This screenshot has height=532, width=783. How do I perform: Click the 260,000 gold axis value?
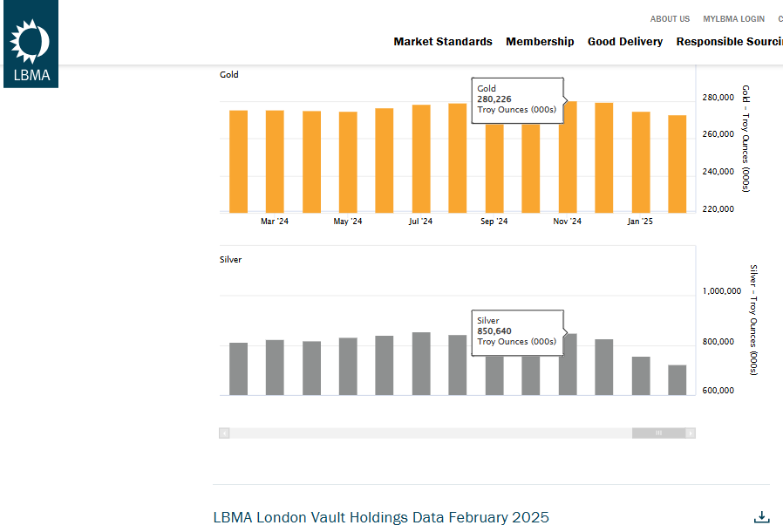tap(718, 134)
